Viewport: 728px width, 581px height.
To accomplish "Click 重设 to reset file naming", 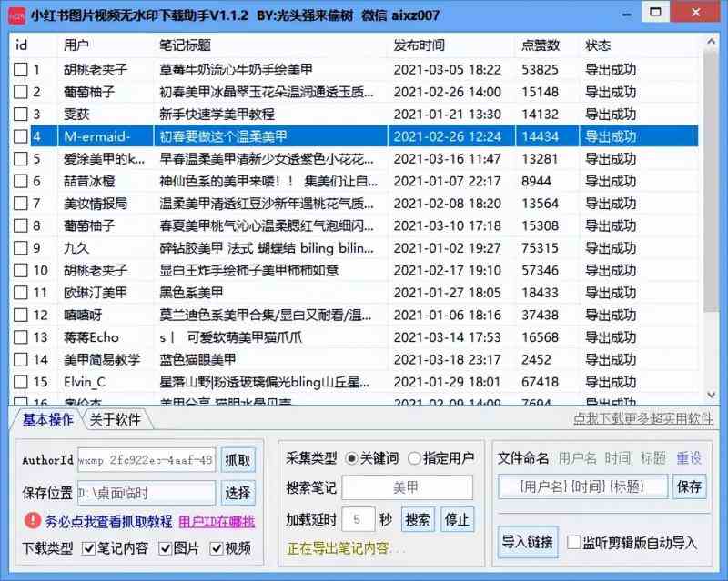I will (689, 458).
